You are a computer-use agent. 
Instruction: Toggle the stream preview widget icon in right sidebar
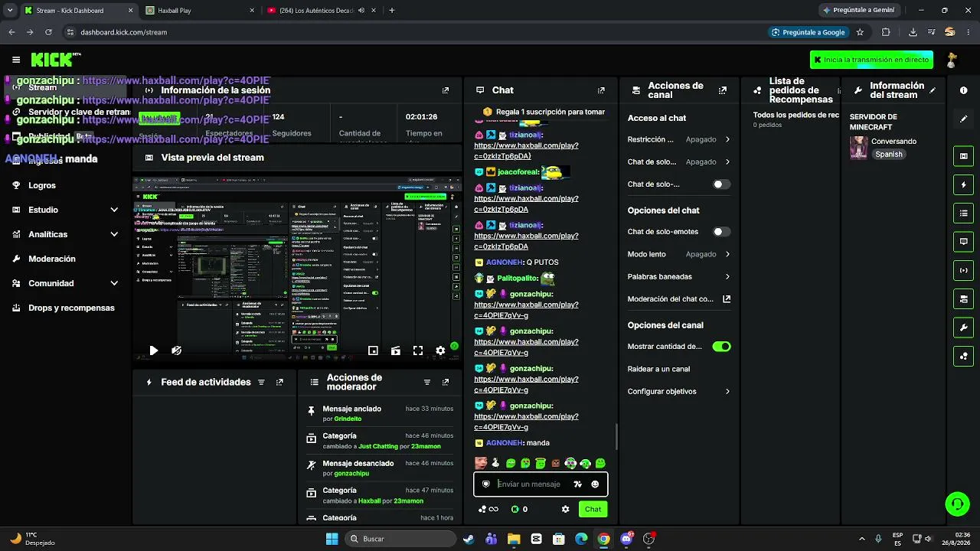click(x=963, y=156)
